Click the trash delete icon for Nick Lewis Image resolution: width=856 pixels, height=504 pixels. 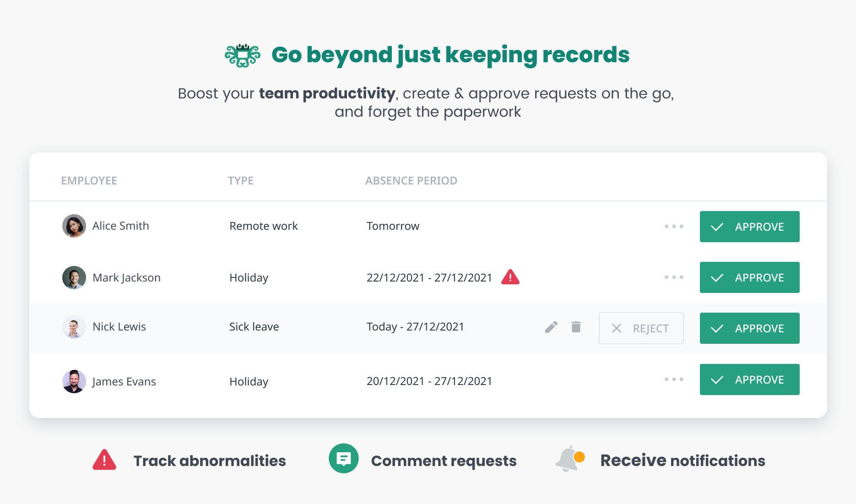576,327
